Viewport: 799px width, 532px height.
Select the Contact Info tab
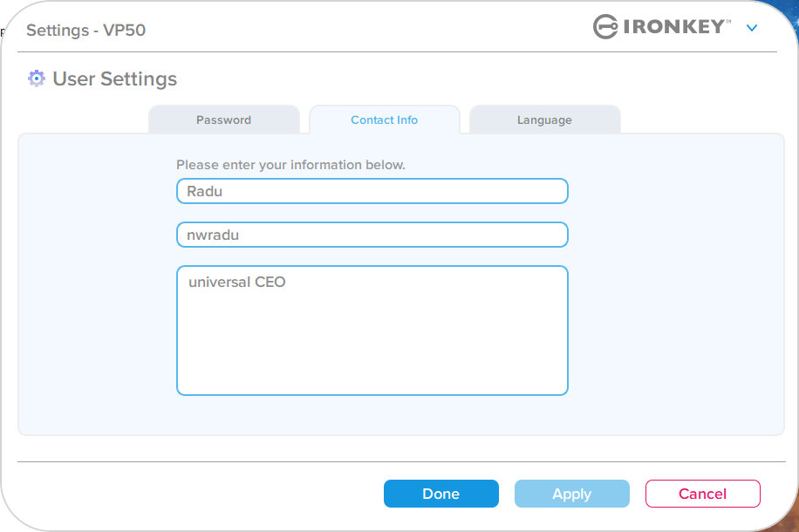(384, 119)
